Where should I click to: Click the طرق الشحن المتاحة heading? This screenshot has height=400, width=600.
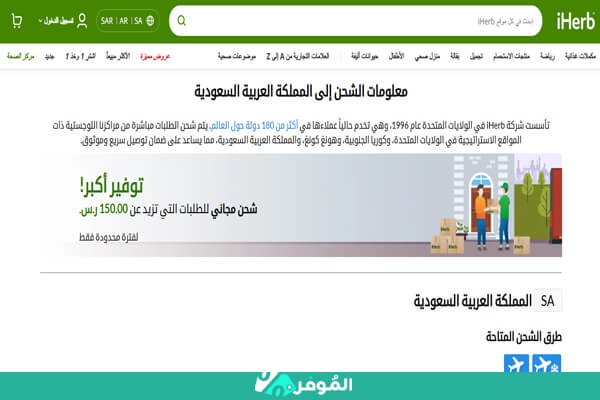click(524, 337)
